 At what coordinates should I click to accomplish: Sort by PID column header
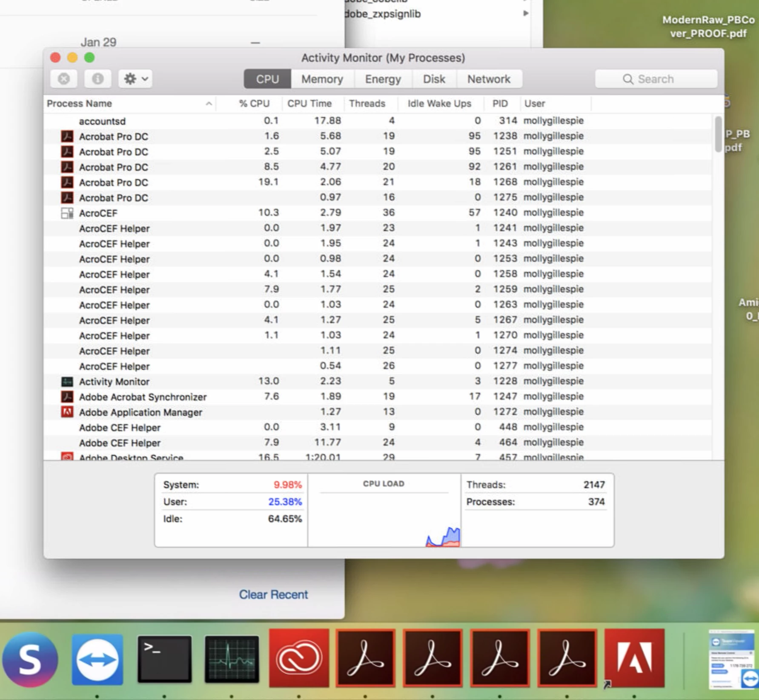pos(500,103)
